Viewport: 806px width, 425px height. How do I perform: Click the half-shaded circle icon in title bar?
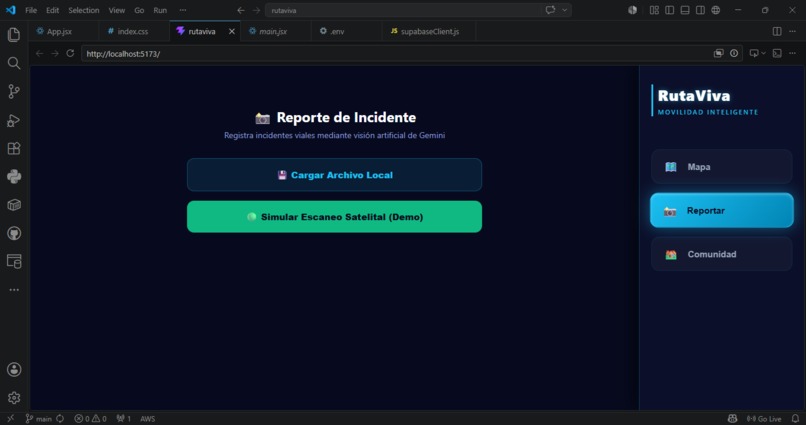tap(632, 10)
